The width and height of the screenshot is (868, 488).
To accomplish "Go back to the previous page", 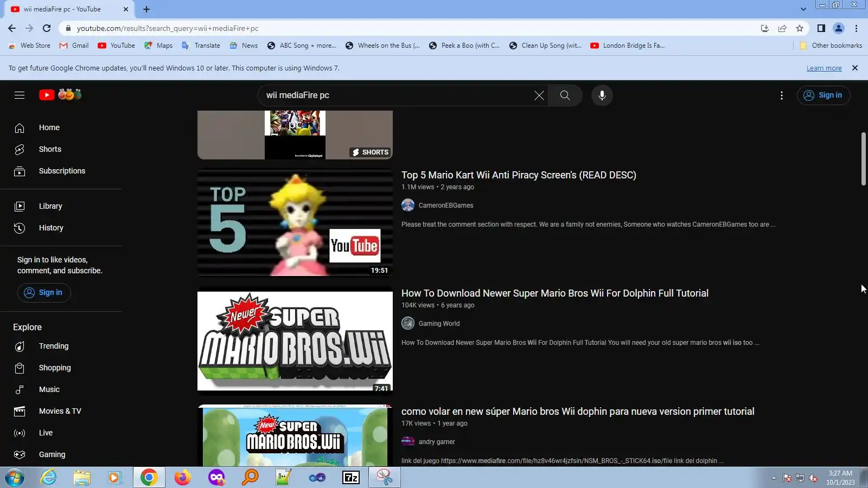I will (12, 28).
